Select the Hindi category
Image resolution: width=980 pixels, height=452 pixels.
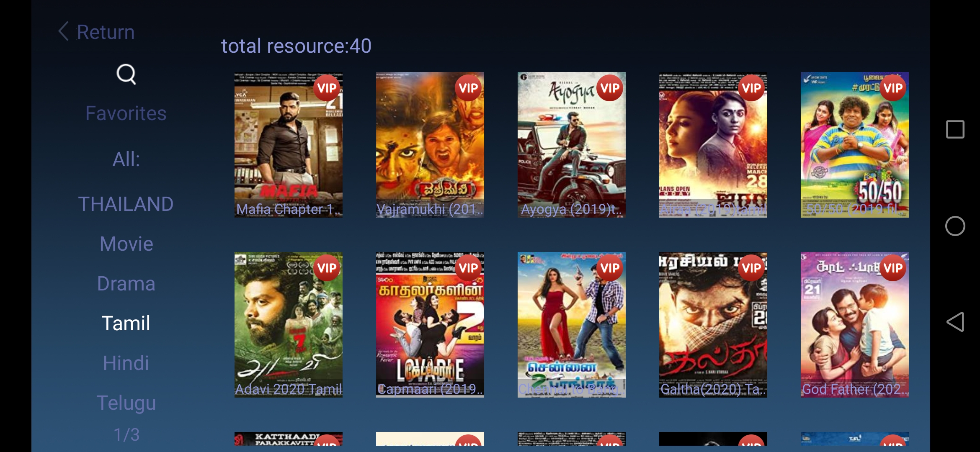[x=126, y=363]
